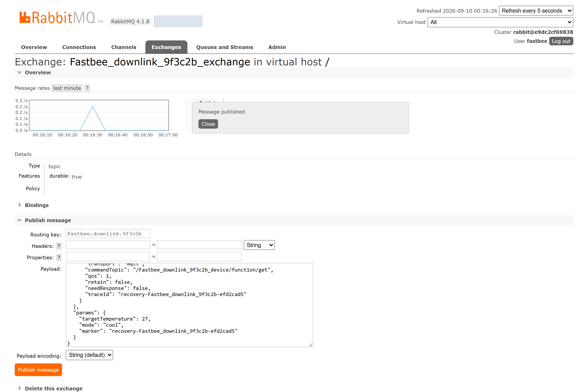The height and width of the screenshot is (392, 588).
Task: Expand the Delete this exchange section
Action: tap(53, 388)
